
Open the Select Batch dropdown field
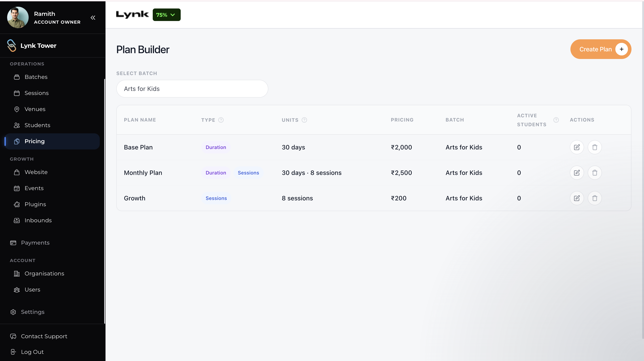click(x=192, y=89)
